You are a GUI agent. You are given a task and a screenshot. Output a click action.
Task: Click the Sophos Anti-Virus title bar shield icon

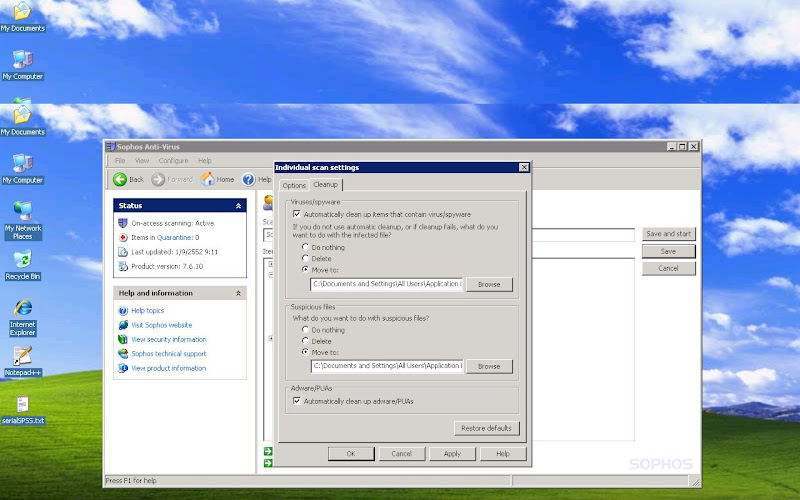point(110,146)
